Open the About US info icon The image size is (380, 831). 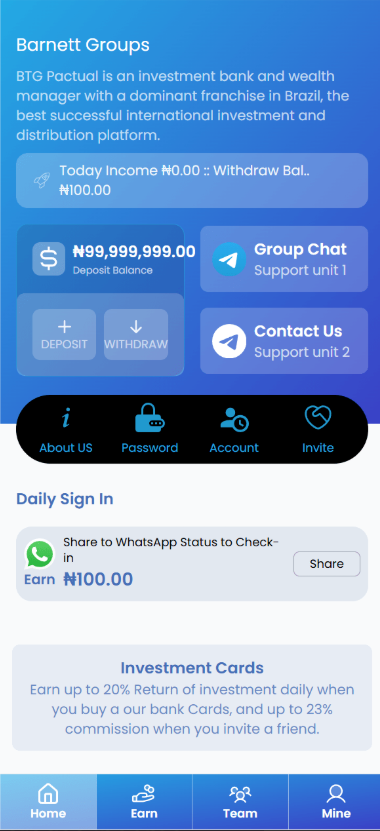point(66,419)
